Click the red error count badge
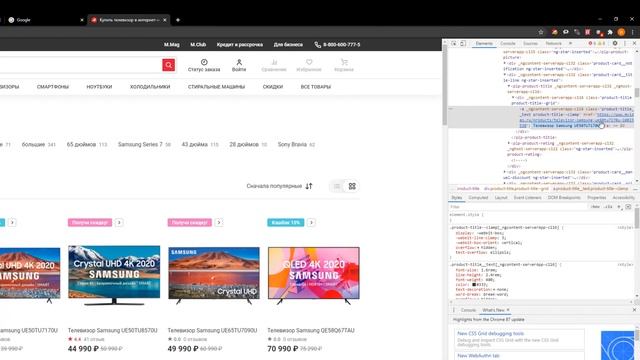 tap(592, 43)
